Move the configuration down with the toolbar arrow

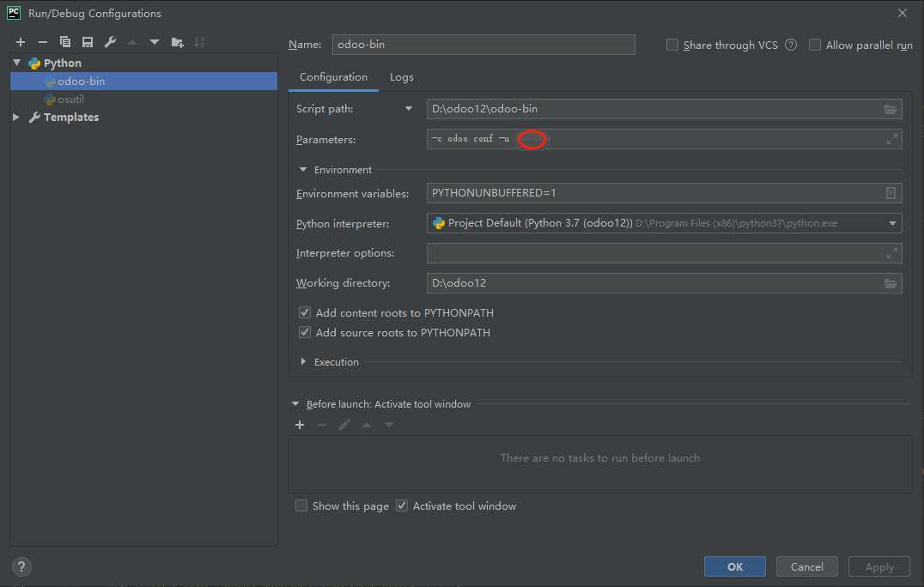click(x=155, y=42)
